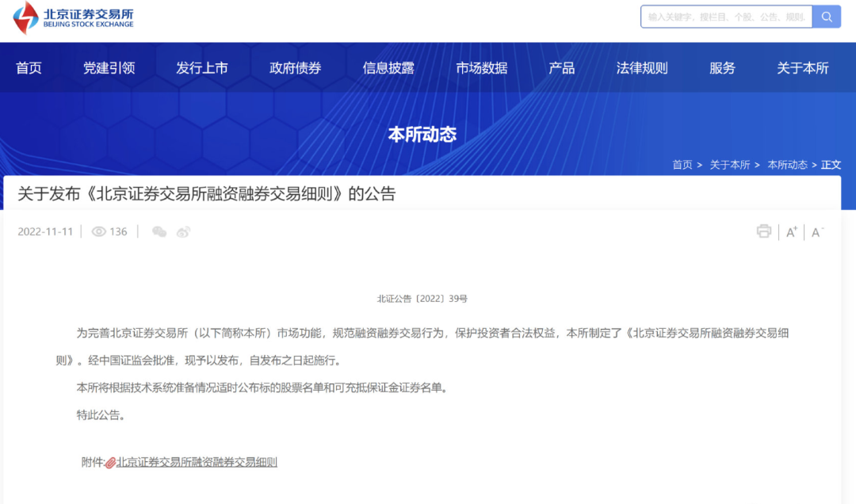Click the document number 北证公告〔2022〕39号
This screenshot has width=856, height=504.
click(422, 299)
